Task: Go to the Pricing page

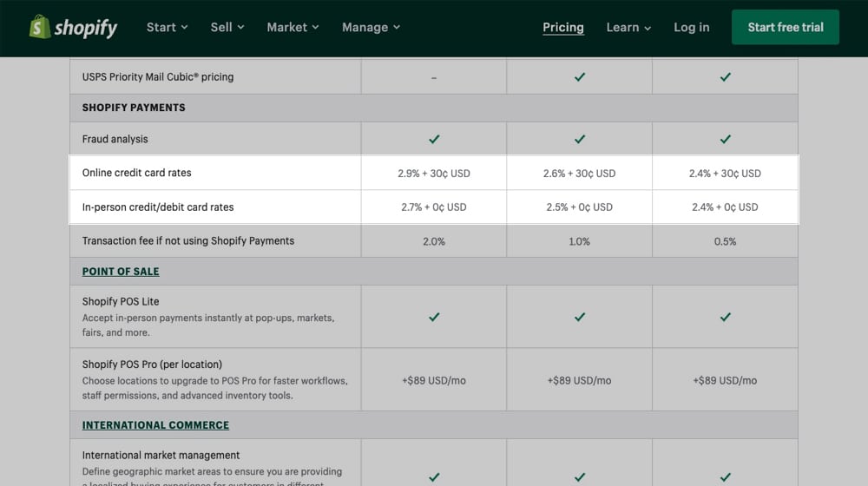Action: pos(563,27)
